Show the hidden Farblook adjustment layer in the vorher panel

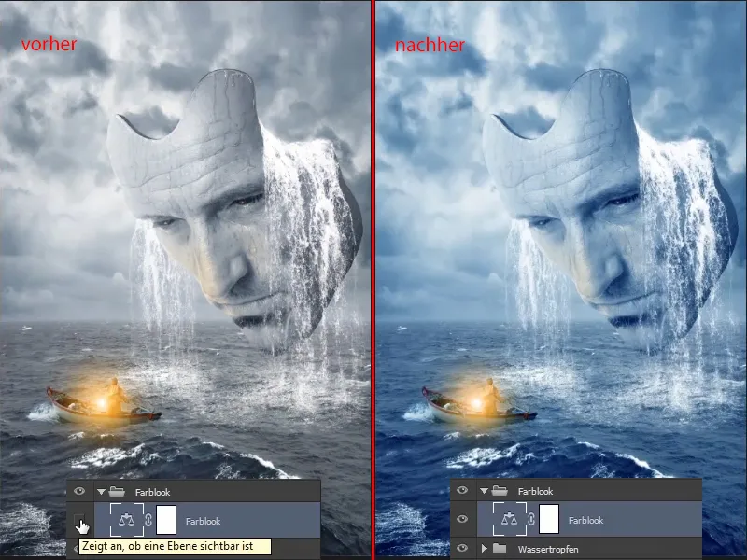[79, 519]
